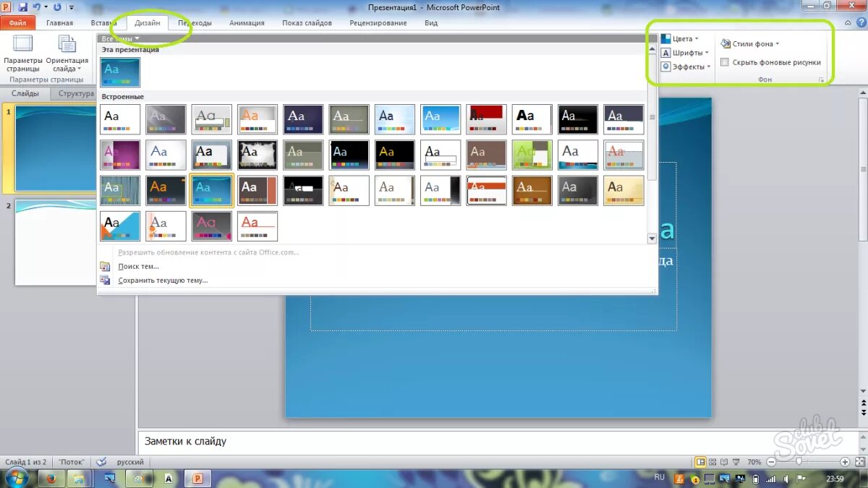Select slide 2 thumbnail in slides pane

(x=55, y=242)
